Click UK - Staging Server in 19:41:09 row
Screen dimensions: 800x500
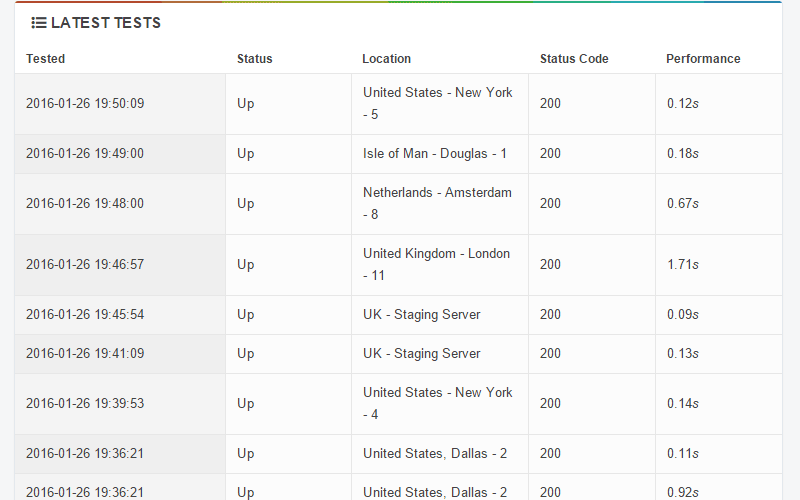pos(421,354)
